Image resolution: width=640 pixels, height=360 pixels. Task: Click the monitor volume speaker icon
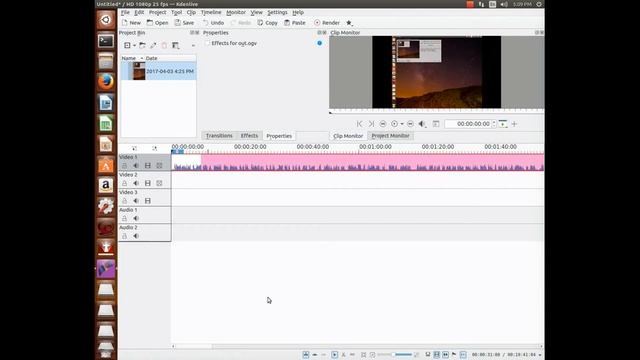[x=422, y=124]
